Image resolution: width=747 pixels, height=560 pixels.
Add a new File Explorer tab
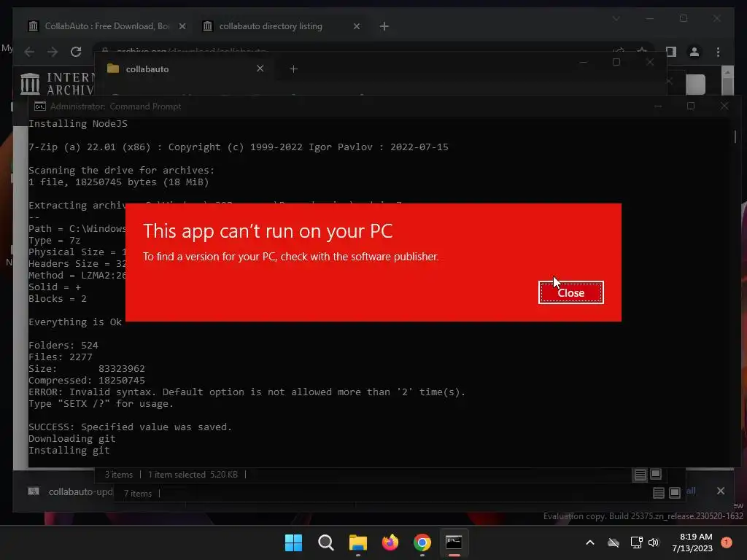[x=293, y=69]
